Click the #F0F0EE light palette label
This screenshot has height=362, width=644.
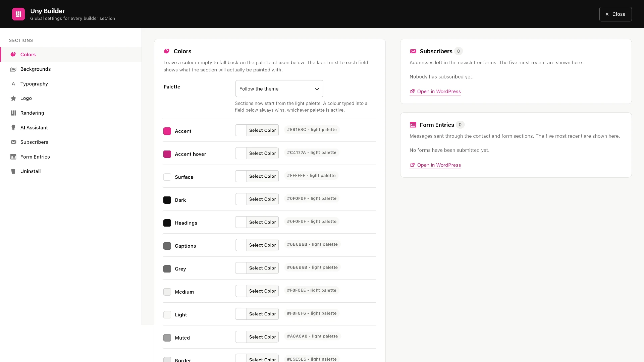(x=312, y=290)
